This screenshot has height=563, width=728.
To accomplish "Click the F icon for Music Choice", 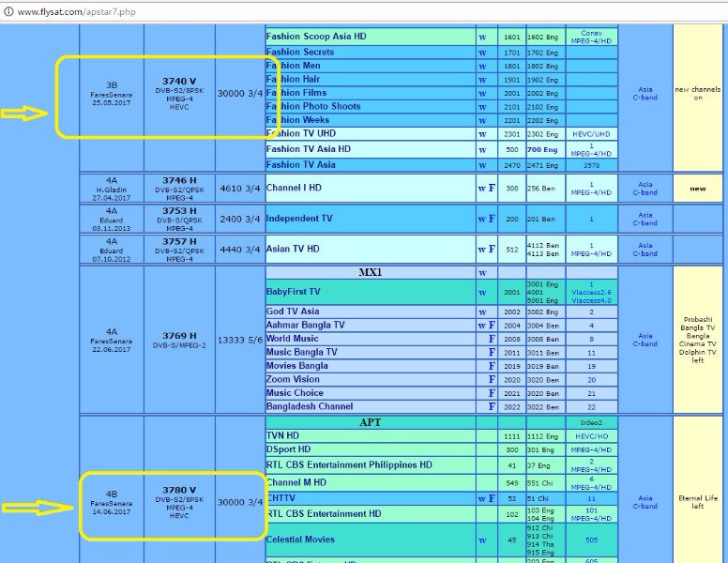I will point(492,393).
